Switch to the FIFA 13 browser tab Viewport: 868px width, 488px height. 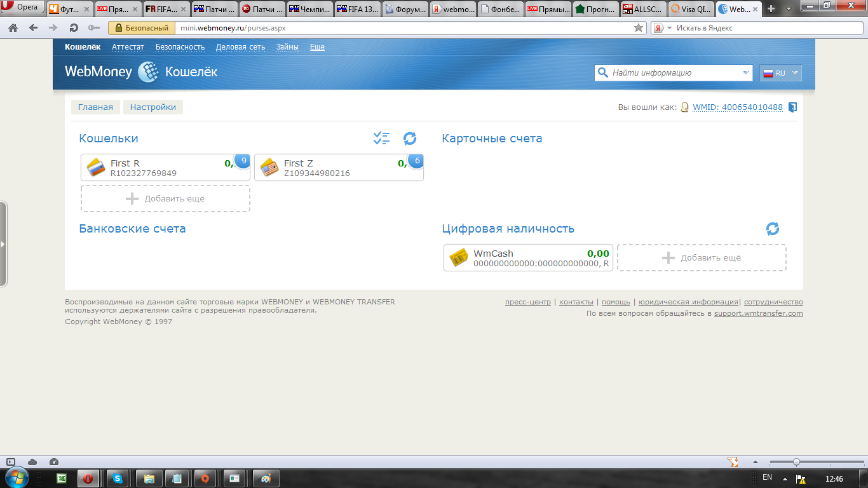[357, 9]
